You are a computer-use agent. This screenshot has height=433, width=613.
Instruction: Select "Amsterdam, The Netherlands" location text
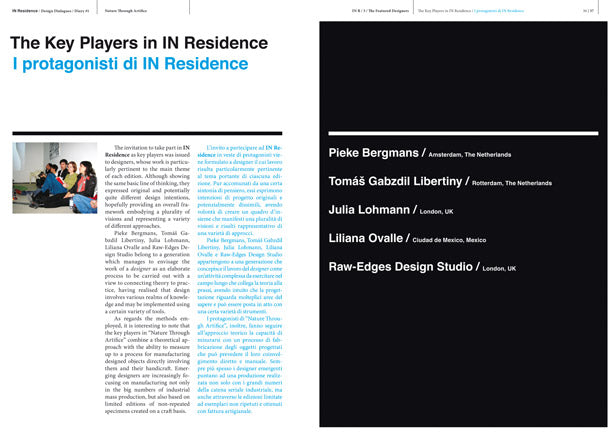pos(470,155)
